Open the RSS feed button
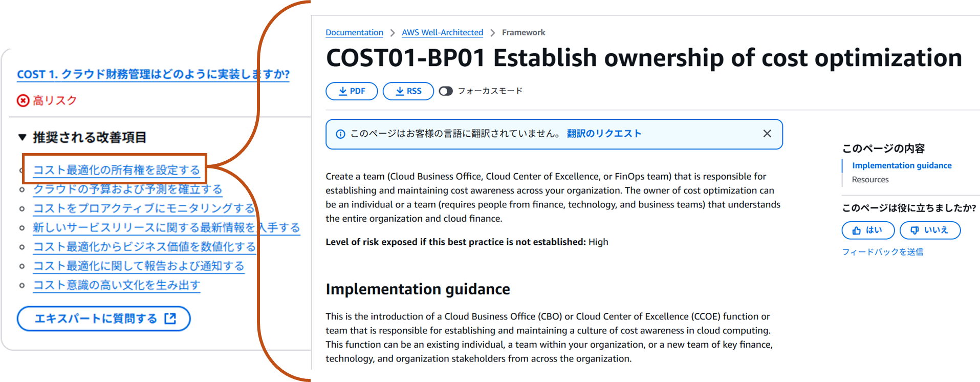This screenshot has height=382, width=980. [x=408, y=91]
